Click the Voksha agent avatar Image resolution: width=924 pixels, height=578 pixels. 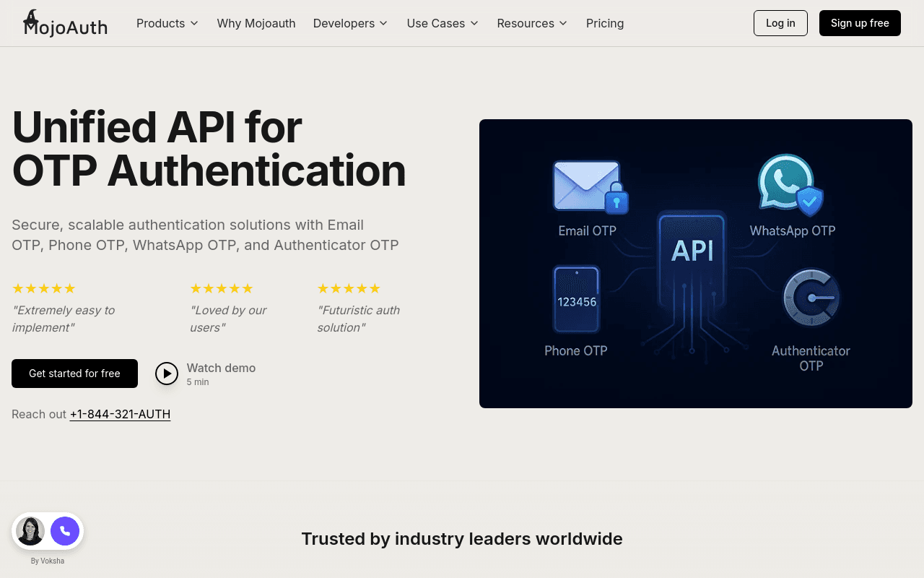pyautogui.click(x=30, y=531)
